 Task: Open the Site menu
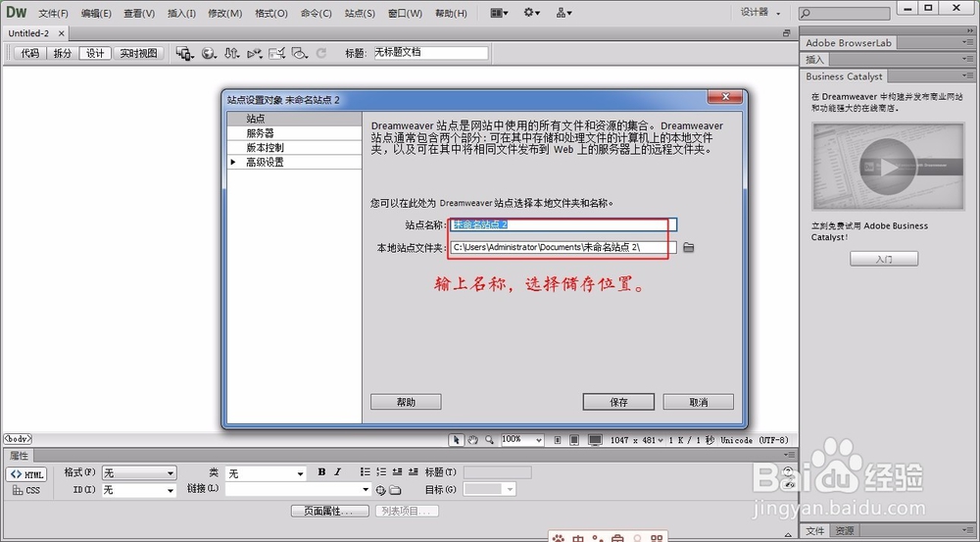pos(360,13)
